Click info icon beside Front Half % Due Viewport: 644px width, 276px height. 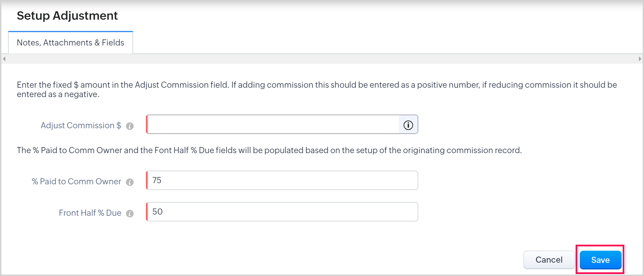coord(129,213)
